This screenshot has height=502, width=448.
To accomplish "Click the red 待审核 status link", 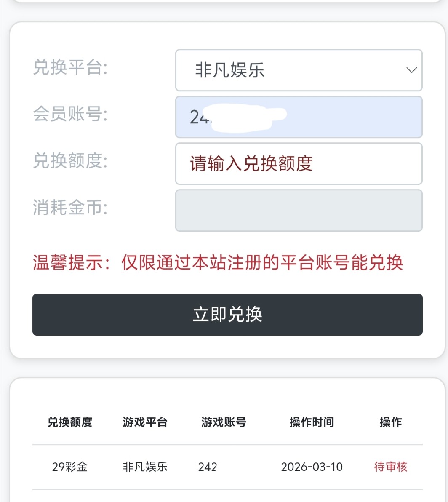I will pos(390,467).
